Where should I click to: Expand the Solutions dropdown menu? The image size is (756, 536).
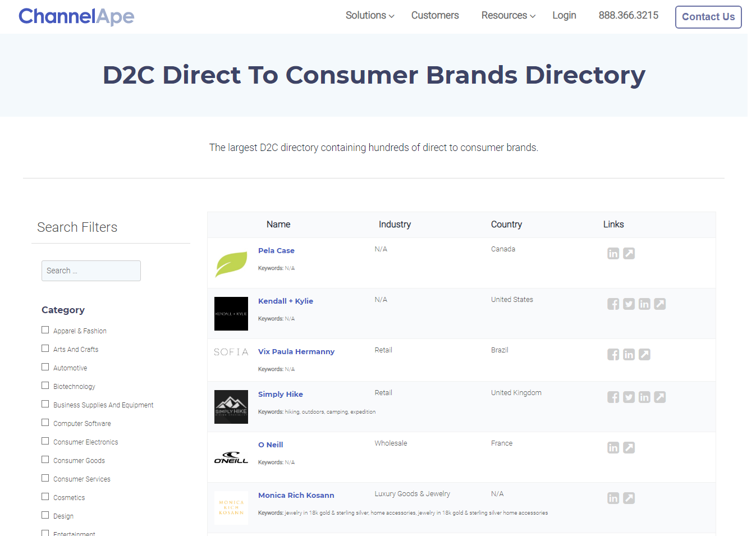[370, 16]
